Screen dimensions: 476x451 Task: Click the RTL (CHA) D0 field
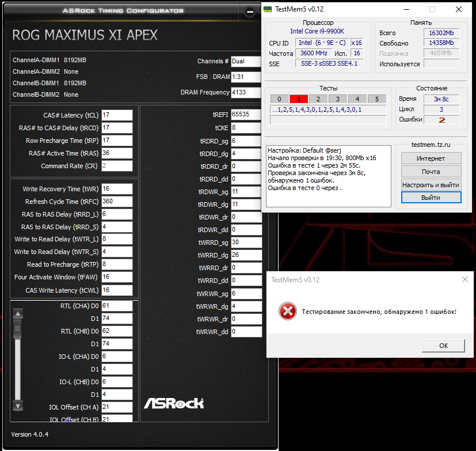[x=117, y=306]
